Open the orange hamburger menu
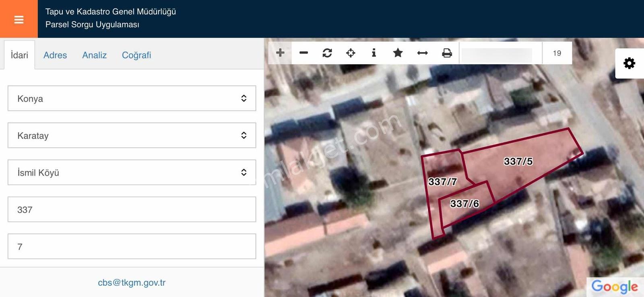This screenshot has height=297, width=644. [19, 19]
